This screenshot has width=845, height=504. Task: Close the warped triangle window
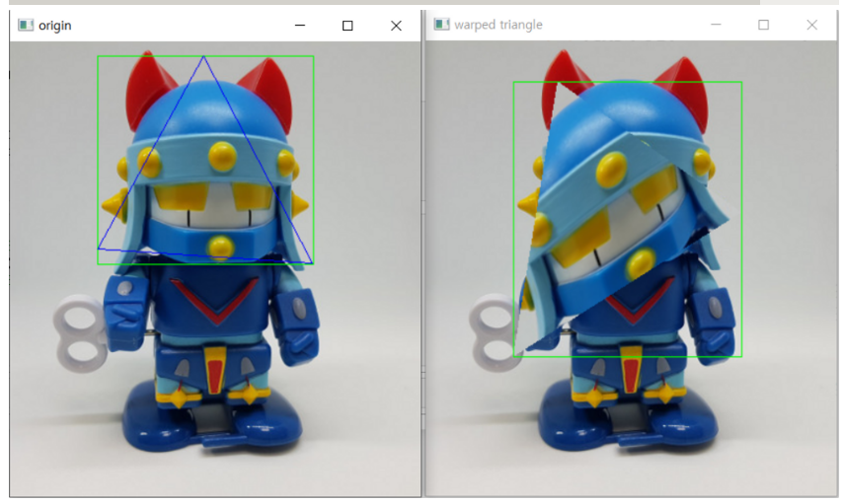click(812, 25)
